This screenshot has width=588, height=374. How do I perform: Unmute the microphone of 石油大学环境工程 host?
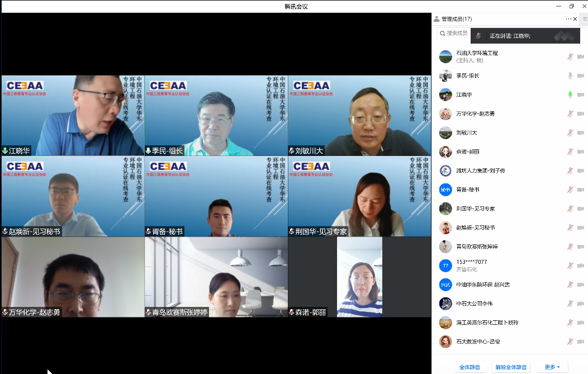pos(570,56)
